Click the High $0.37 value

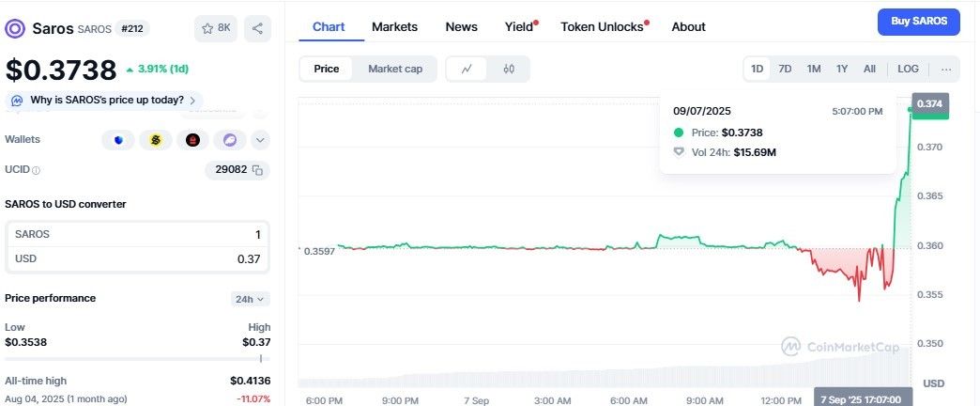(x=256, y=343)
